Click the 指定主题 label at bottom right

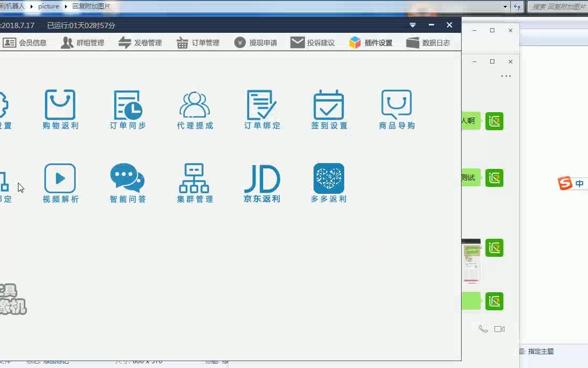point(540,352)
